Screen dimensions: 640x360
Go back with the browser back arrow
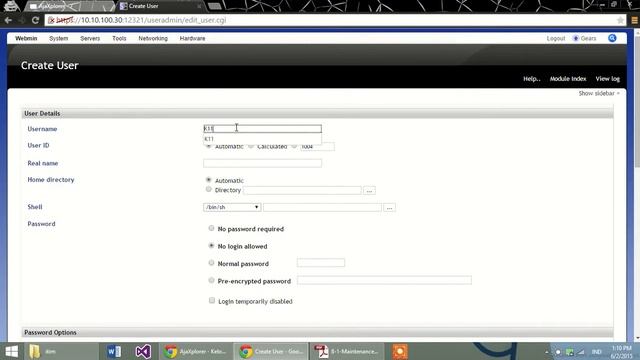8,20
